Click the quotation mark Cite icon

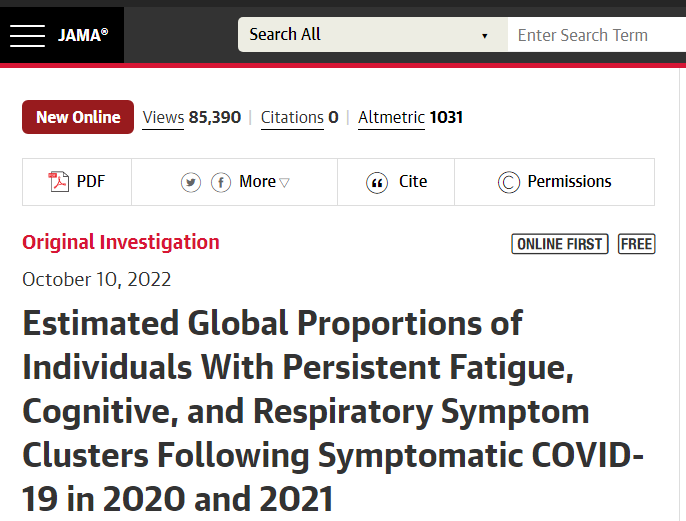377,182
